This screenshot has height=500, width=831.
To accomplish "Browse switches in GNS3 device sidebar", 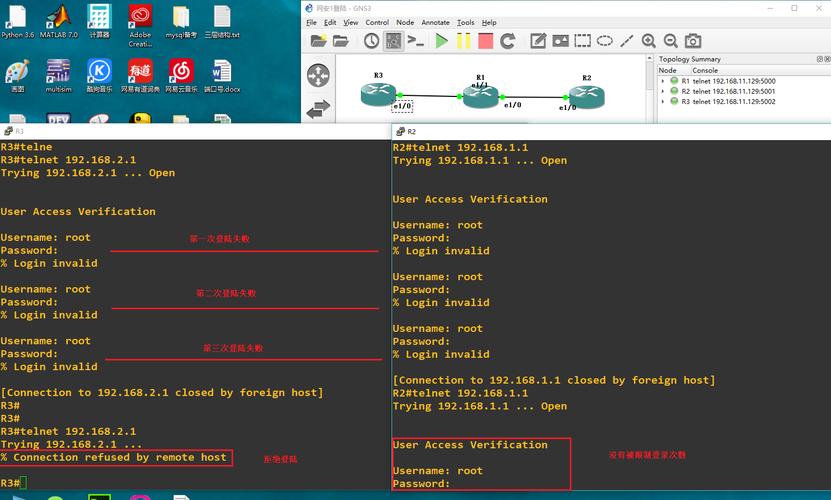I will [318, 109].
